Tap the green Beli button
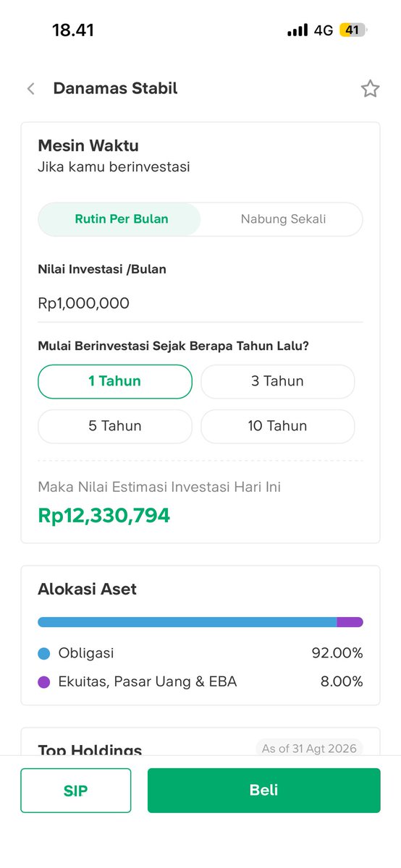Viewport: 401px width, 868px height. [x=263, y=791]
